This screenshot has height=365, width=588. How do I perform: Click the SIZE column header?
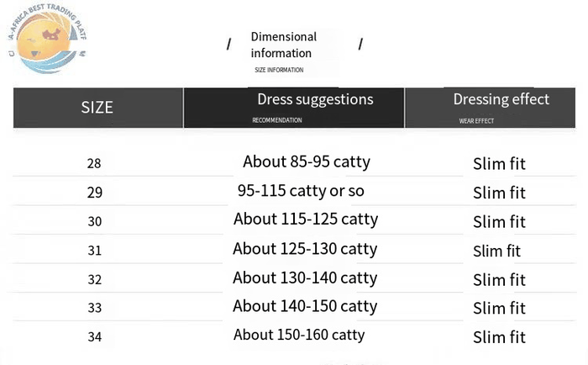coord(97,108)
